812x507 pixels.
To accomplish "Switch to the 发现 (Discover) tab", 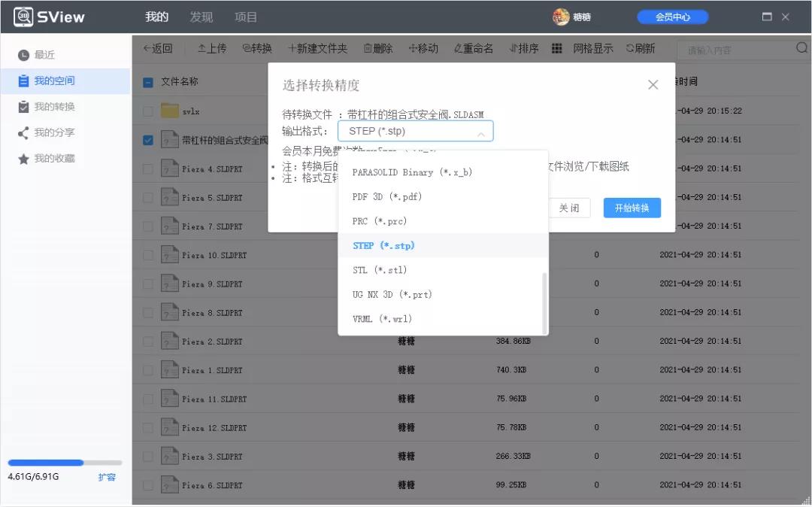I will 201,17.
